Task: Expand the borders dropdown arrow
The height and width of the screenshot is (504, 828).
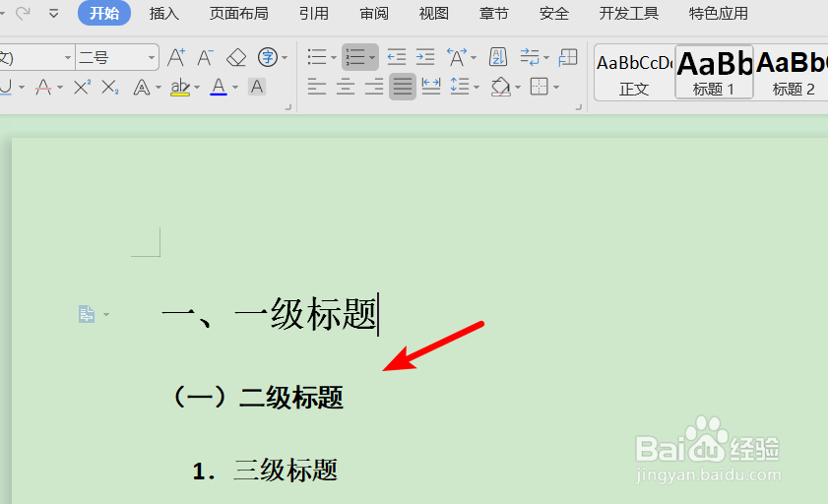Action: click(x=556, y=87)
